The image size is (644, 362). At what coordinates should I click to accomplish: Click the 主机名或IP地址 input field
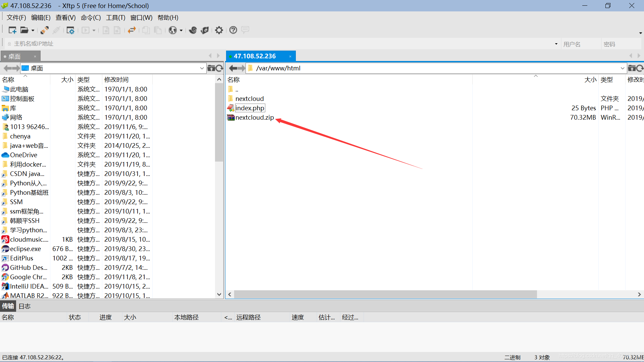click(x=282, y=44)
